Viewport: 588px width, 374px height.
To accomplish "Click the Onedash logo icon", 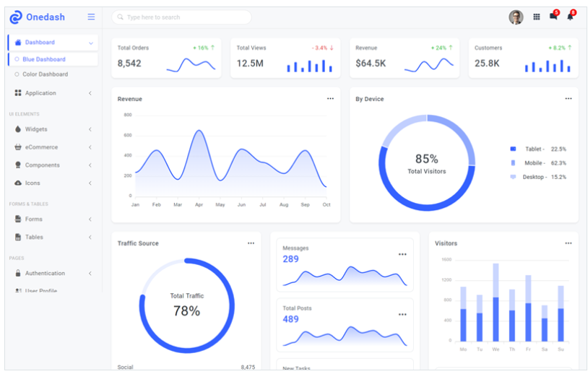I will tap(16, 17).
